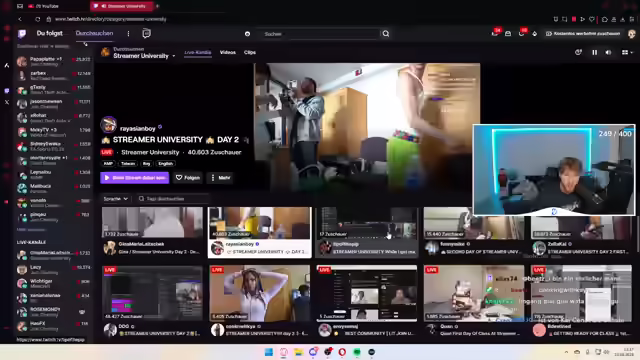
Task: Select the Live-Kanäle tab
Action: [x=198, y=52]
